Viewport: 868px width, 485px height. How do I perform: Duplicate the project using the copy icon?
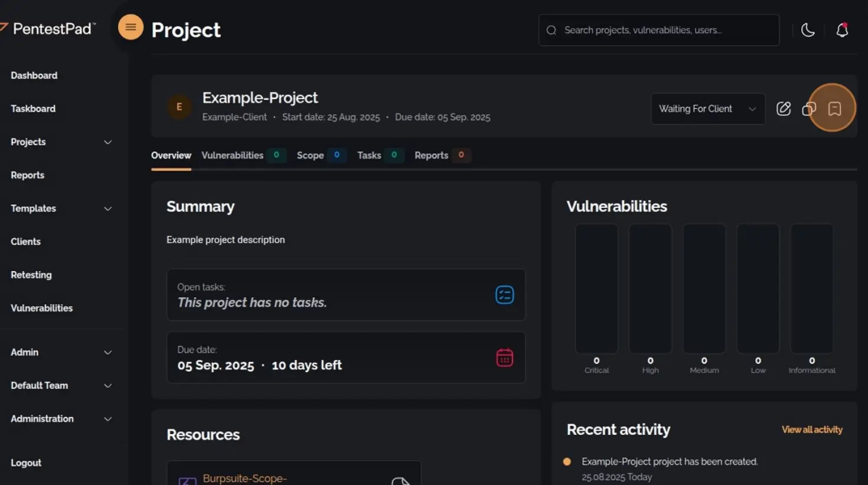click(x=809, y=109)
